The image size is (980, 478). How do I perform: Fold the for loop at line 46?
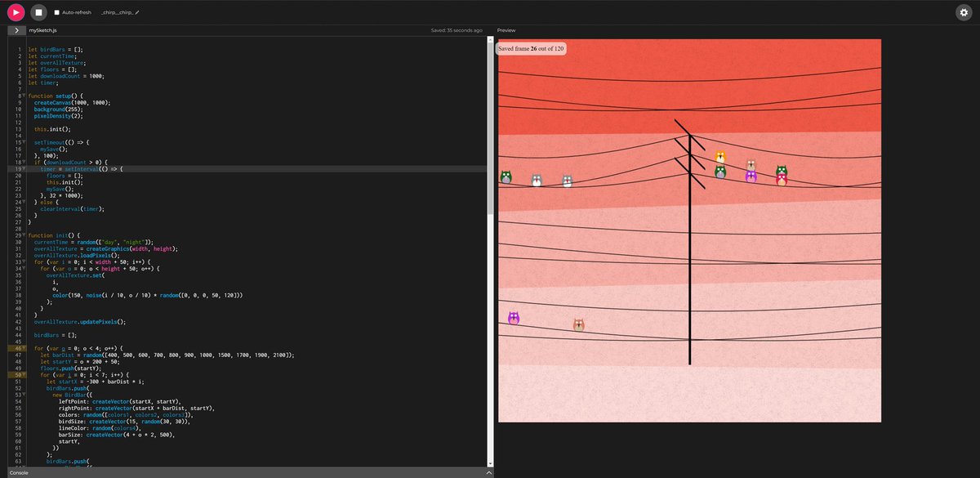click(24, 348)
